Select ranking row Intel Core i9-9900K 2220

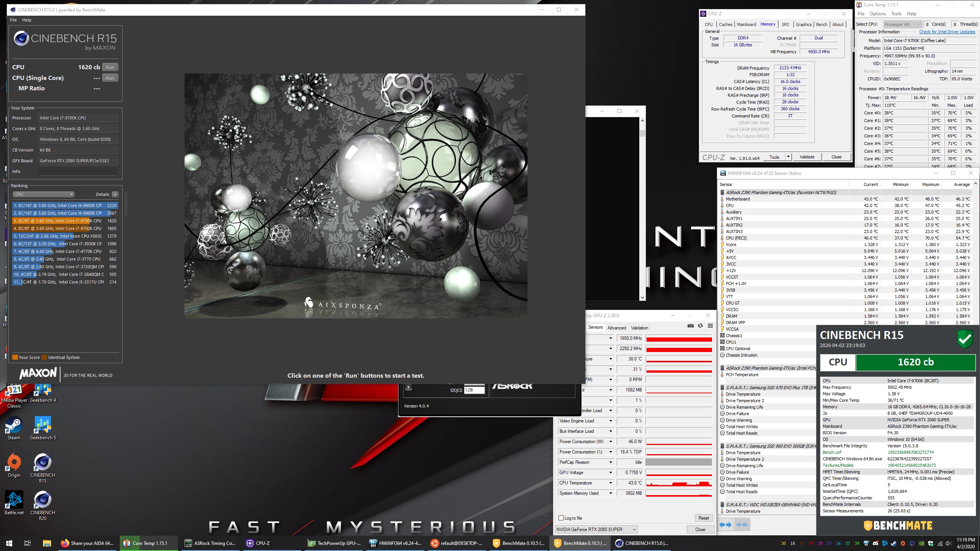click(x=65, y=205)
